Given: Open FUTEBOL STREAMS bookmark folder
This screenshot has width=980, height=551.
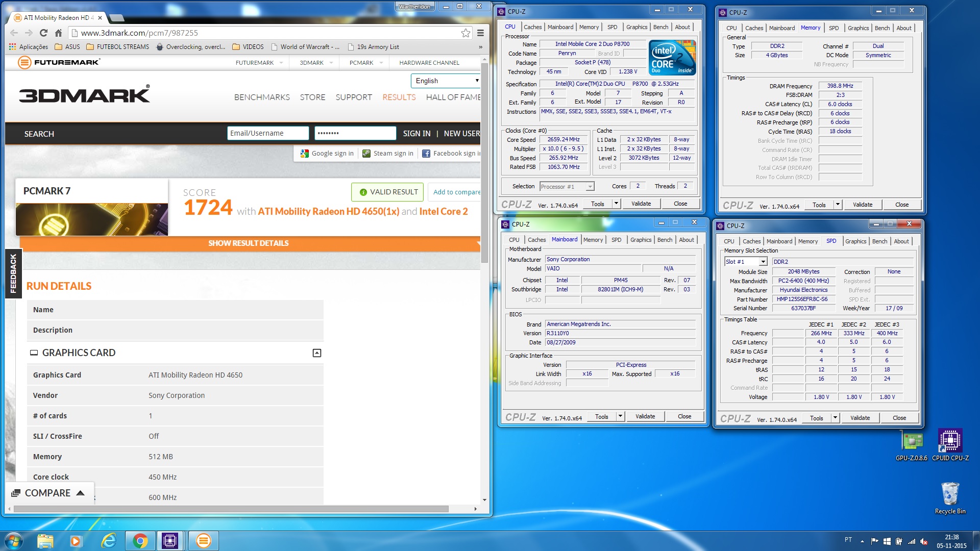Looking at the screenshot, I should [x=117, y=46].
